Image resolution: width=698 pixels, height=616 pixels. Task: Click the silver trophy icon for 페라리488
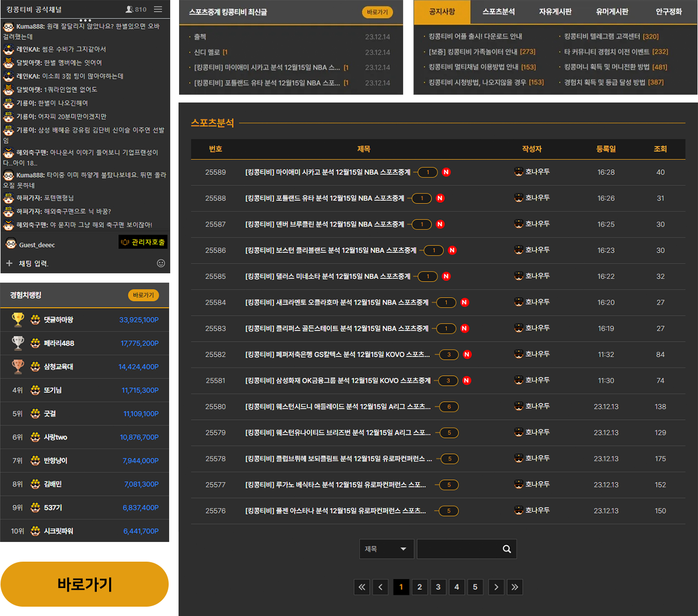[18, 343]
